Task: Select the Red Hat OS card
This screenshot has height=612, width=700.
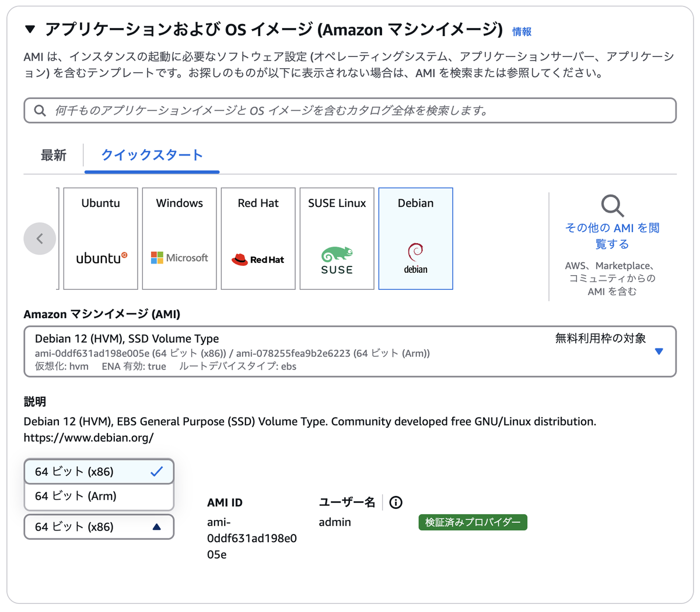Action: click(258, 238)
